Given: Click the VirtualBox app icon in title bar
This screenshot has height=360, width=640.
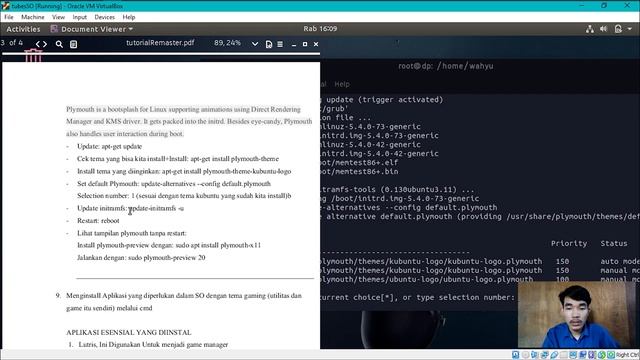Looking at the screenshot, I should 5,6.
